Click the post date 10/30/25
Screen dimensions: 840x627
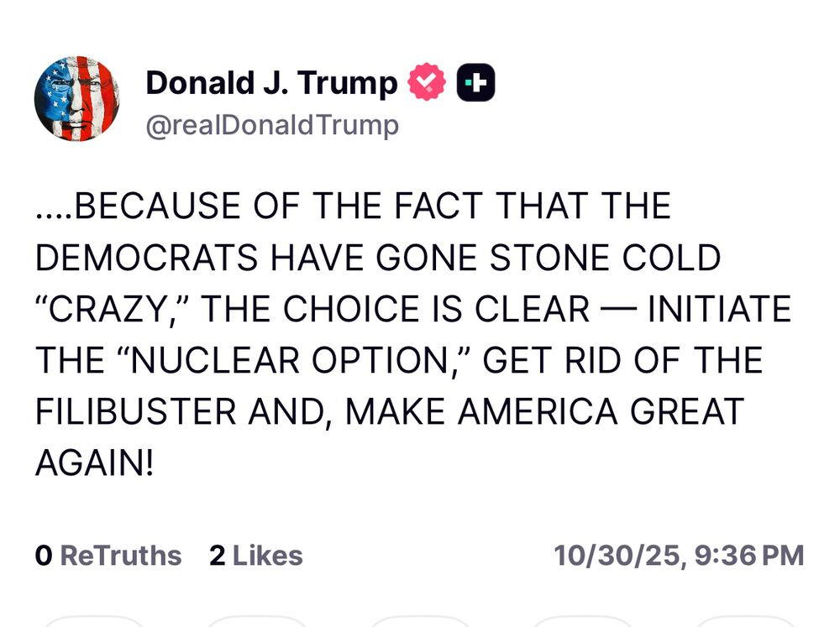pos(617,556)
